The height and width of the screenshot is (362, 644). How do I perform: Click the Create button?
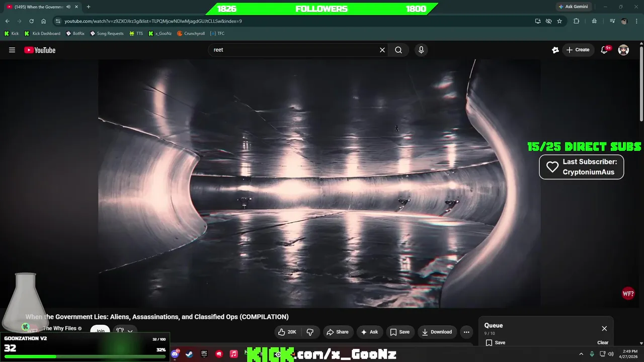(578, 50)
